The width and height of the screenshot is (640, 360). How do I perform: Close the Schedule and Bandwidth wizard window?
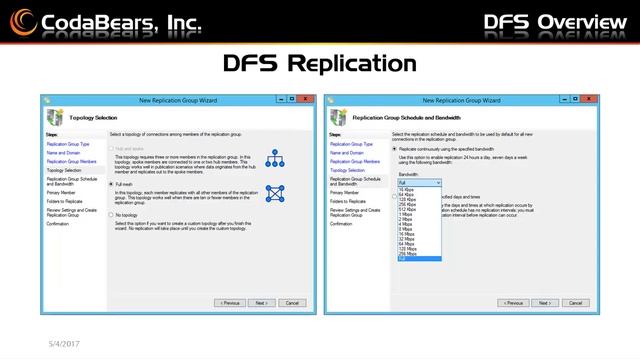click(589, 99)
